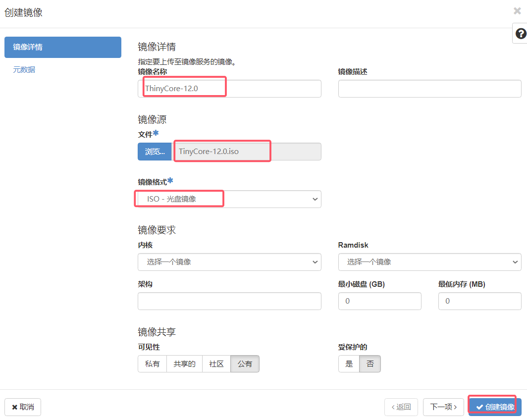Click the 返回 back button
This screenshot has height=420, width=527.
click(401, 407)
